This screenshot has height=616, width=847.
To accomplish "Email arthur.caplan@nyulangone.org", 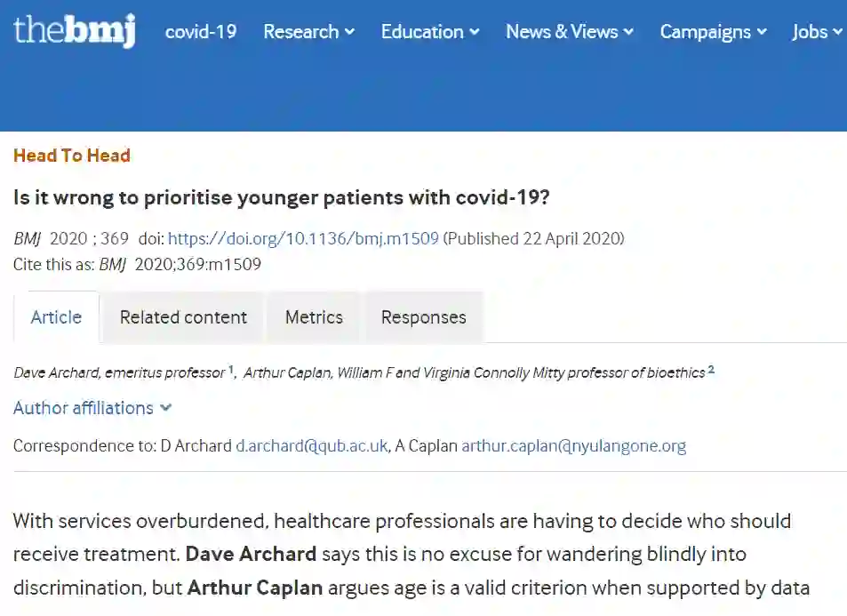I will click(x=573, y=446).
